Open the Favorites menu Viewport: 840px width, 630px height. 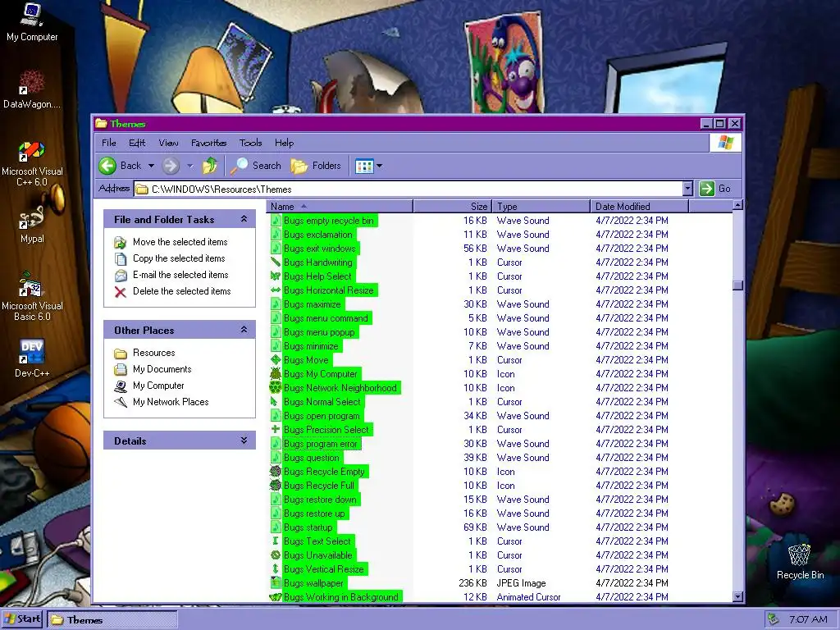pyautogui.click(x=208, y=143)
